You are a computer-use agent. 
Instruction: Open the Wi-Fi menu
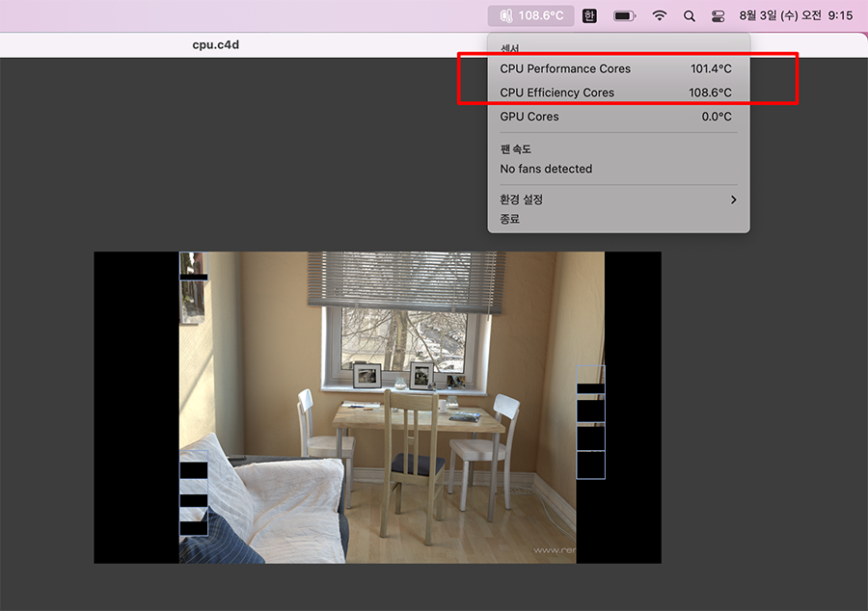pyautogui.click(x=659, y=16)
